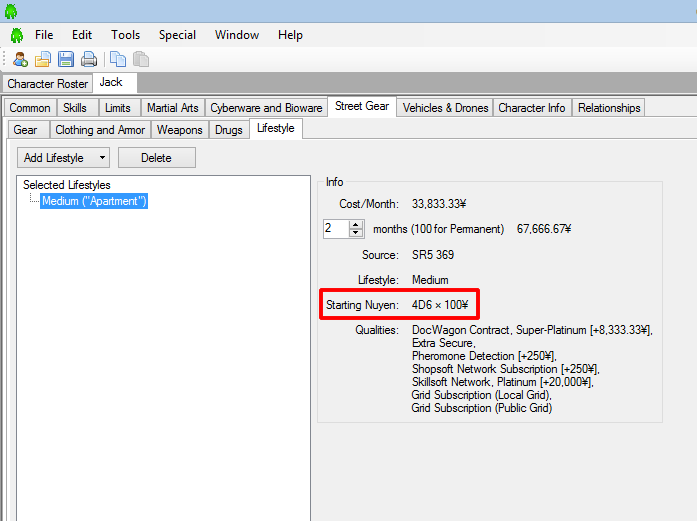Click the total cost 67,666.67¥
Screen dimensions: 697x521
click(544, 229)
